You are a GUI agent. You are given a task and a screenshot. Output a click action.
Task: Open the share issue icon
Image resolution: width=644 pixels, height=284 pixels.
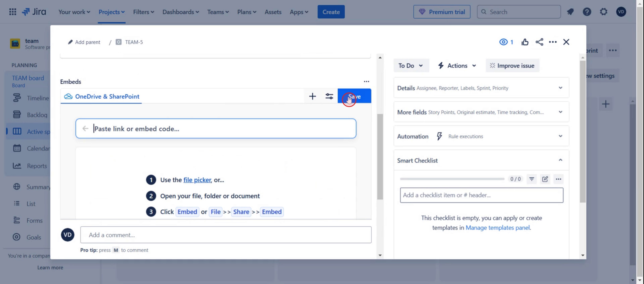point(539,42)
